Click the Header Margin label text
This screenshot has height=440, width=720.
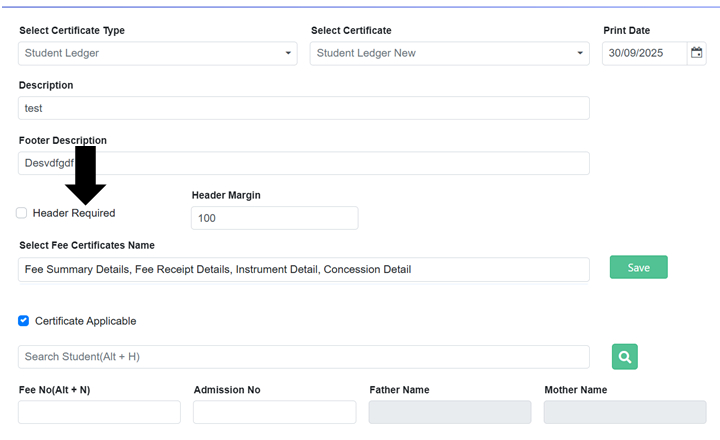pyautogui.click(x=226, y=195)
